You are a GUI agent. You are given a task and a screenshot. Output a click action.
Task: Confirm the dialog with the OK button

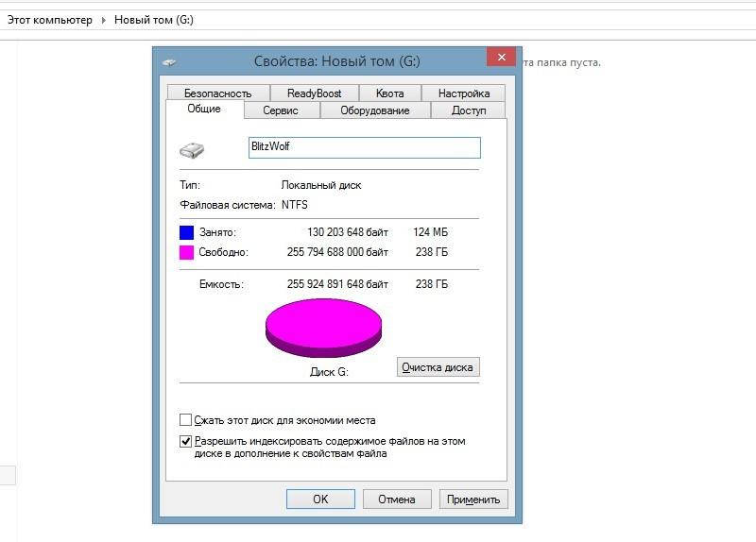click(320, 500)
